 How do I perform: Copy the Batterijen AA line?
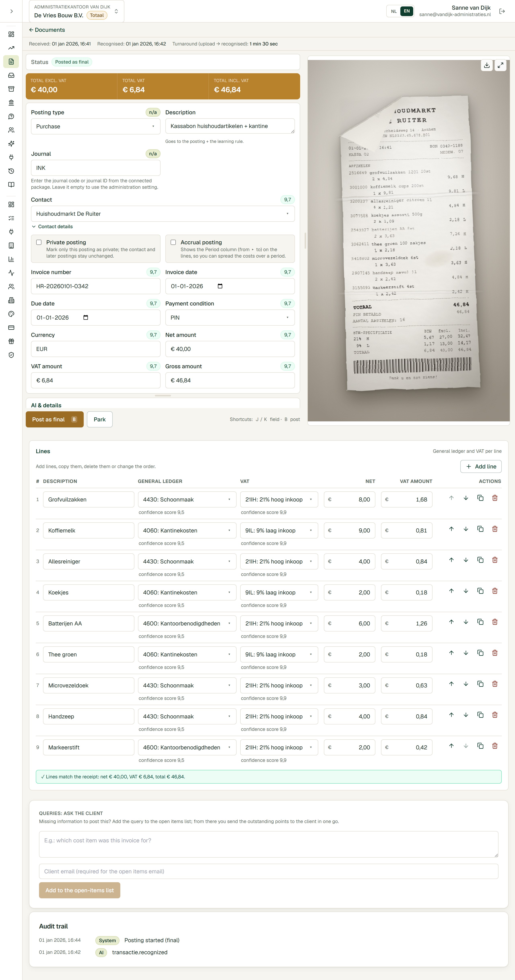click(x=480, y=622)
